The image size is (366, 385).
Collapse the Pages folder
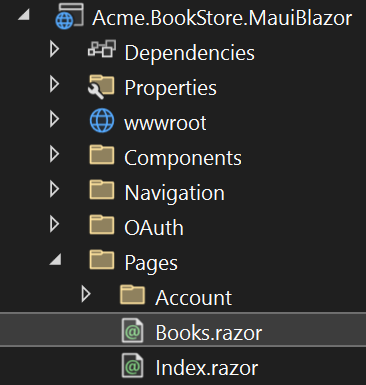55,259
